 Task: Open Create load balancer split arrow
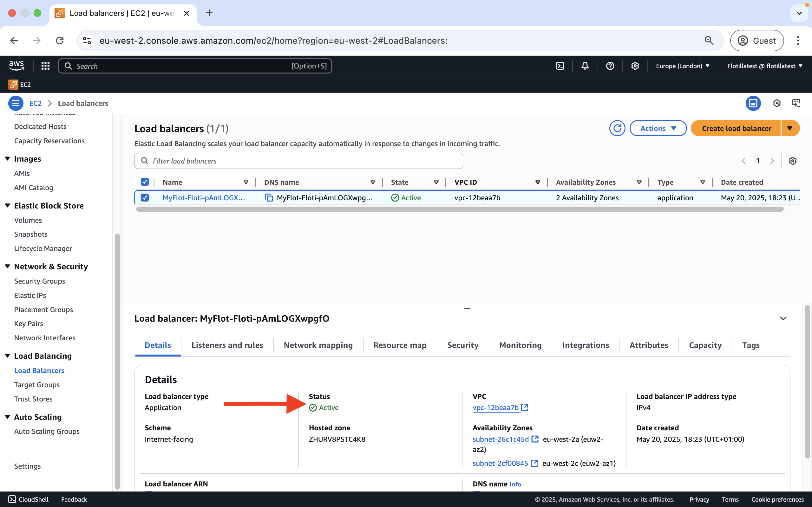coord(790,128)
